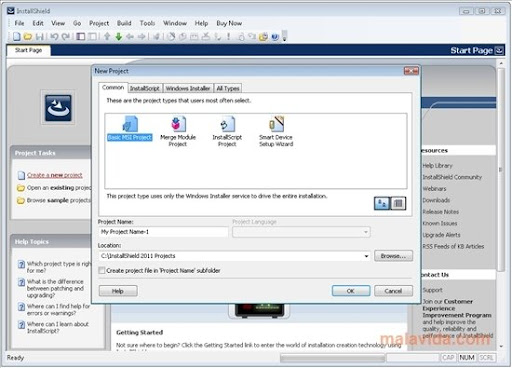Click the Project Name input field
The width and height of the screenshot is (512, 368).
pos(163,232)
